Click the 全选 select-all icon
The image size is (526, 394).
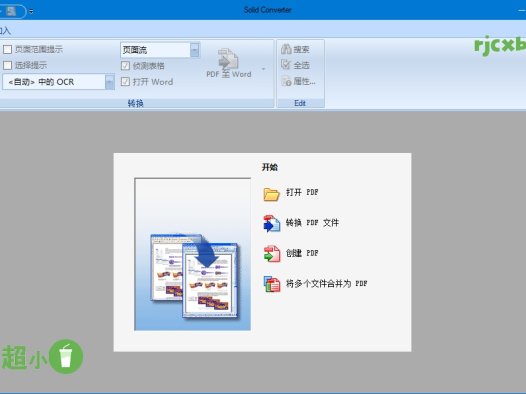point(286,65)
